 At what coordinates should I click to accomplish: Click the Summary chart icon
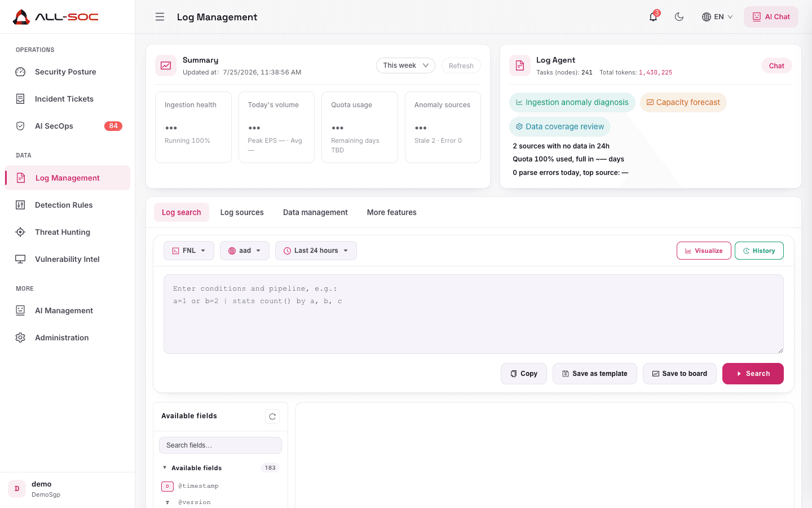point(166,65)
